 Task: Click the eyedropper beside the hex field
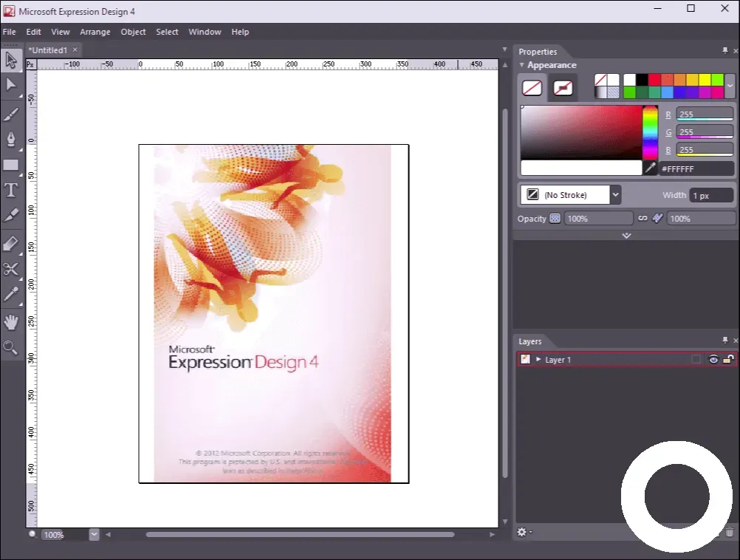point(651,168)
